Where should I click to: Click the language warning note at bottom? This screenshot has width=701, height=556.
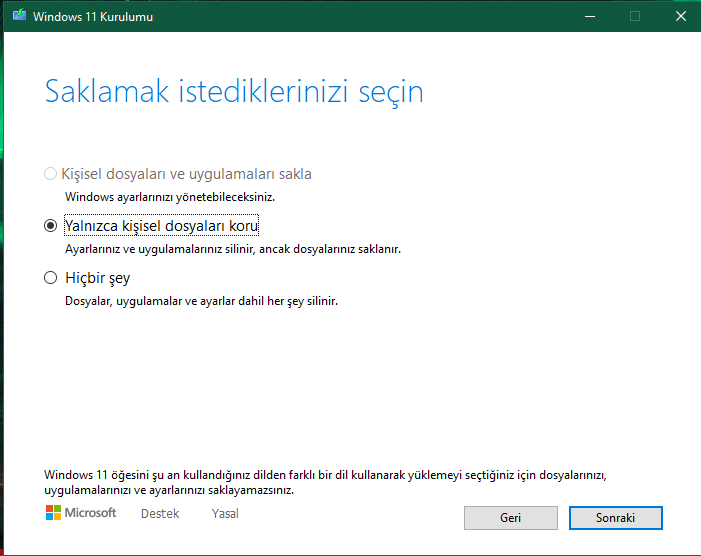(x=325, y=482)
